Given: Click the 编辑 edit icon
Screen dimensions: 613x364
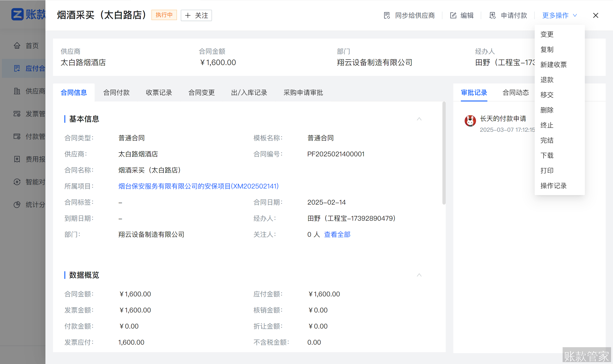Looking at the screenshot, I should 454,15.
